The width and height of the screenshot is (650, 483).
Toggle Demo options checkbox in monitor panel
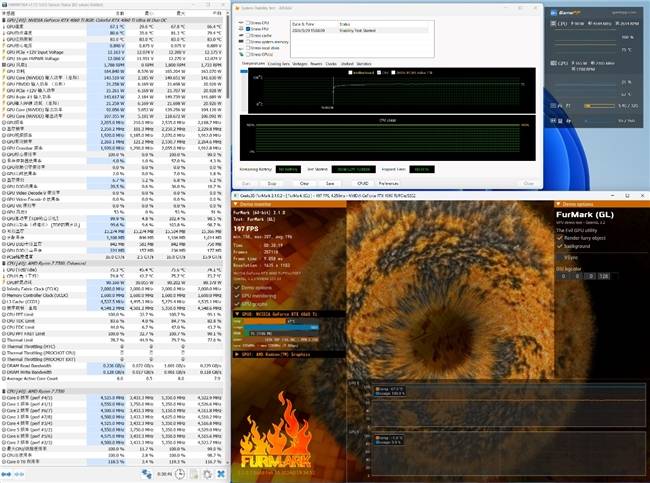[x=237, y=288]
